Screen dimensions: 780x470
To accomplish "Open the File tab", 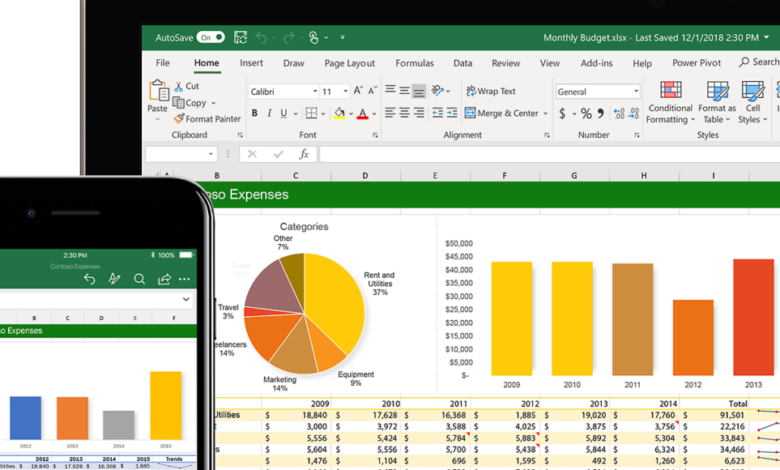I will tap(163, 63).
